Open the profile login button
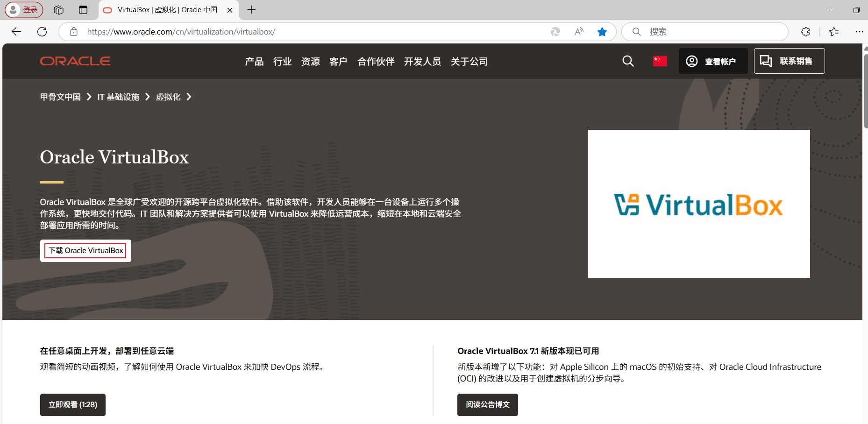 click(x=24, y=10)
